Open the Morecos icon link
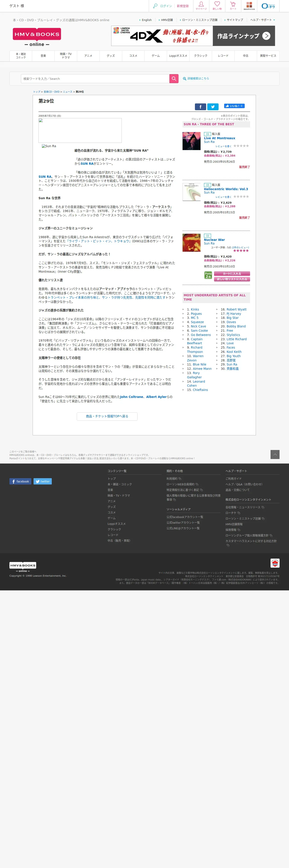 point(249,6)
